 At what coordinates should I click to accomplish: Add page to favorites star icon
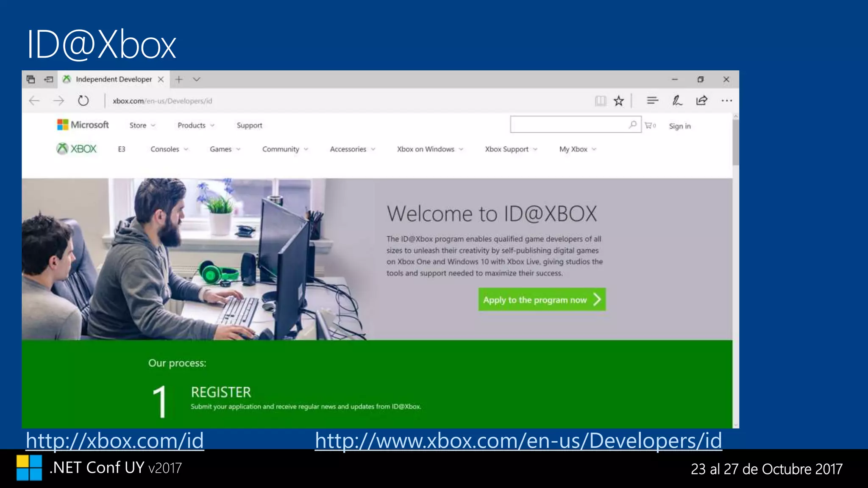(x=619, y=101)
